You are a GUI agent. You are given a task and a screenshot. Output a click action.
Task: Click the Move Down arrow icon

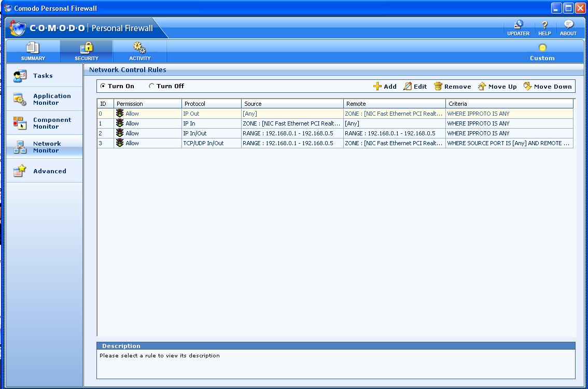coord(528,86)
